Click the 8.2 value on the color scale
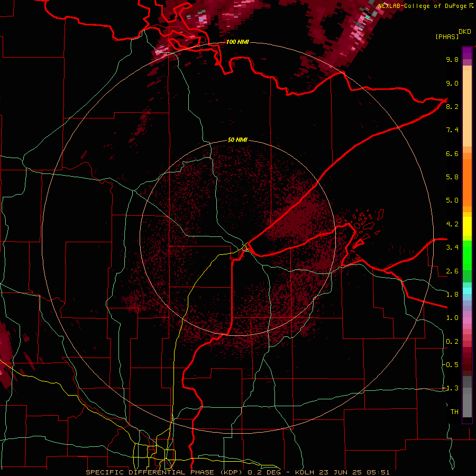Image resolution: width=476 pixels, height=476 pixels. (452, 106)
